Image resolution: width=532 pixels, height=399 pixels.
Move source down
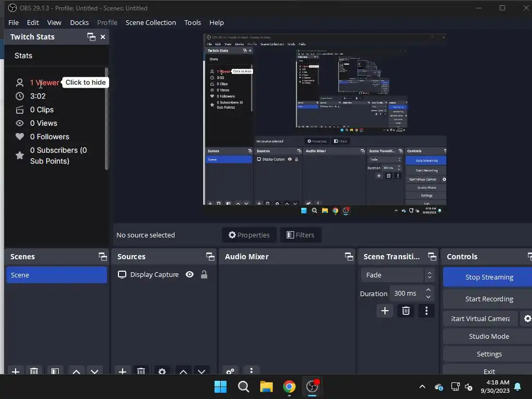[202, 371]
